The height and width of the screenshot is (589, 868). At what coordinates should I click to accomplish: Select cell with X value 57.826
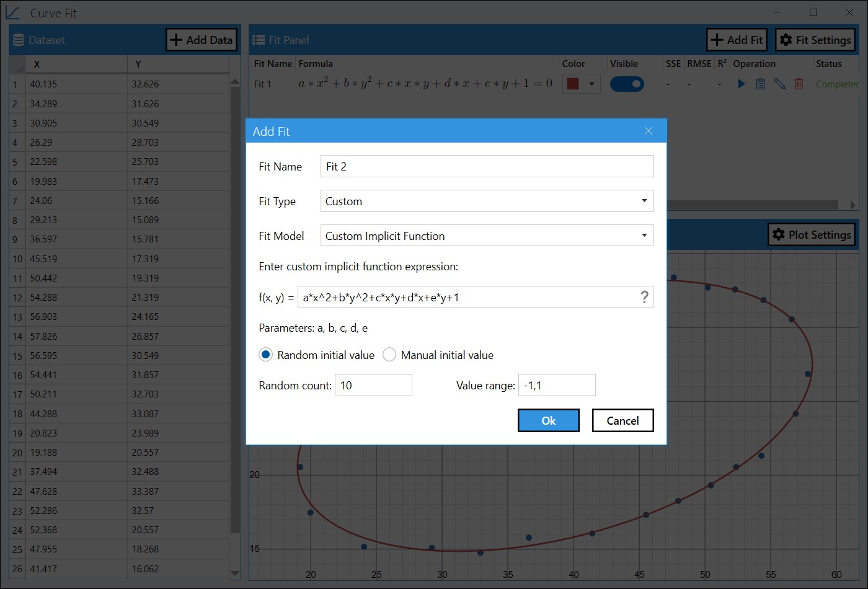pyautogui.click(x=76, y=336)
